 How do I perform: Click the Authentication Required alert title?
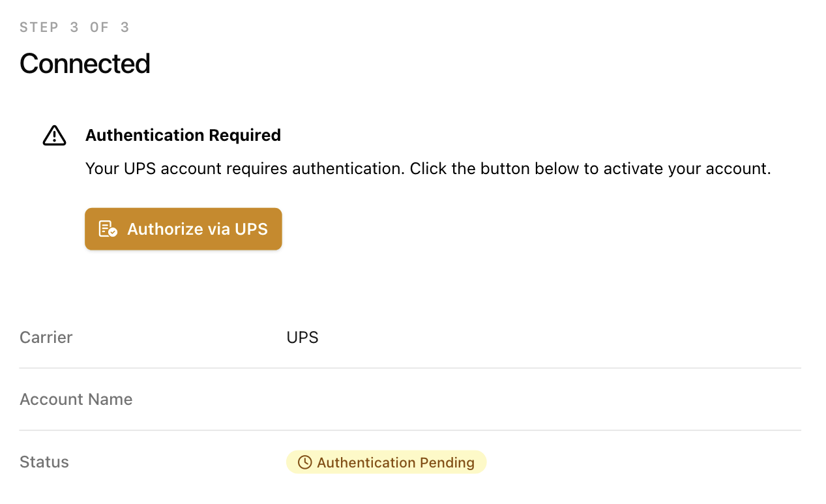[183, 135]
